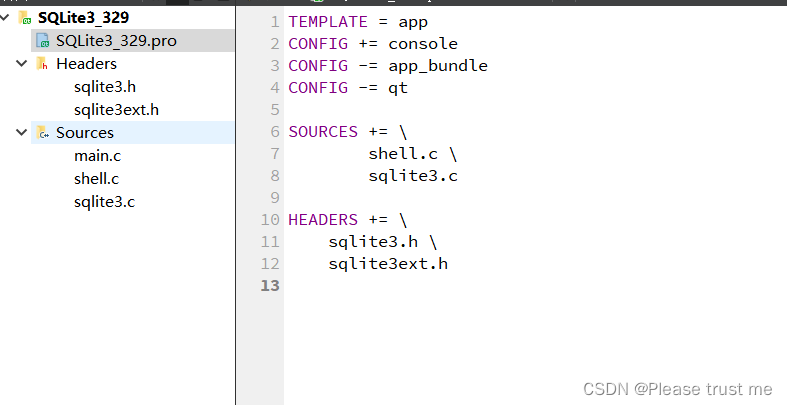Image resolution: width=787 pixels, height=405 pixels.
Task: Click line number 5 in gutter
Action: [x=275, y=110]
